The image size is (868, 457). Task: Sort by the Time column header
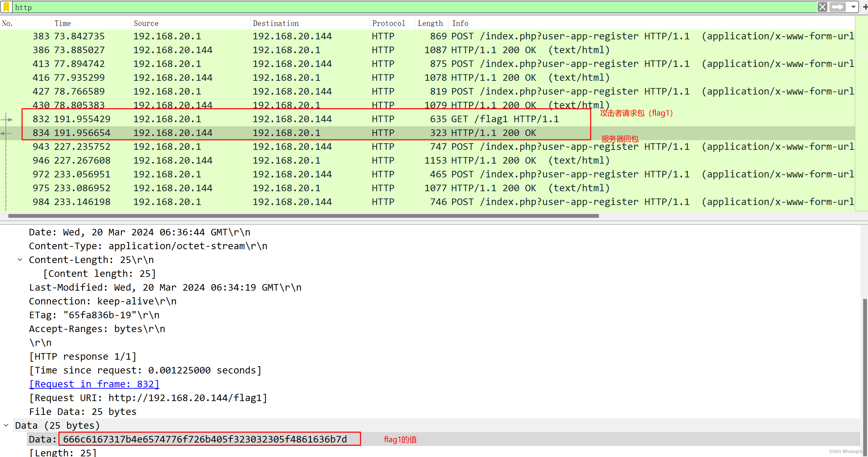(x=91, y=23)
